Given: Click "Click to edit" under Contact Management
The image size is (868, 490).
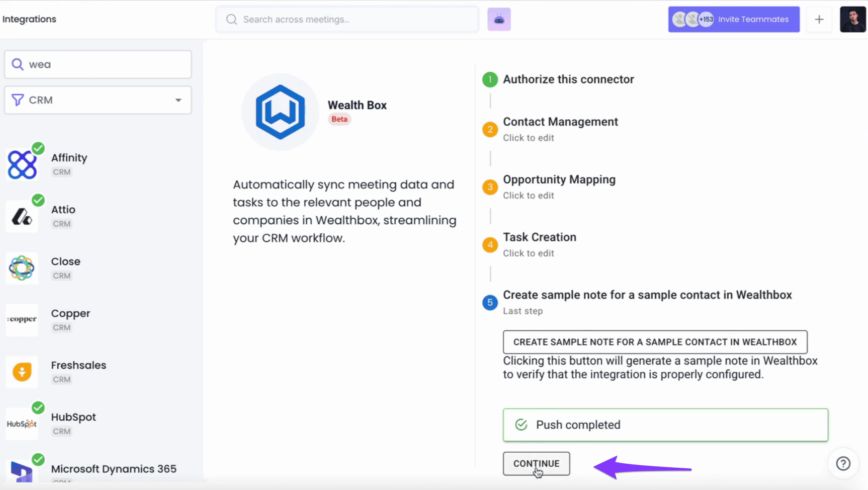Looking at the screenshot, I should pos(528,138).
